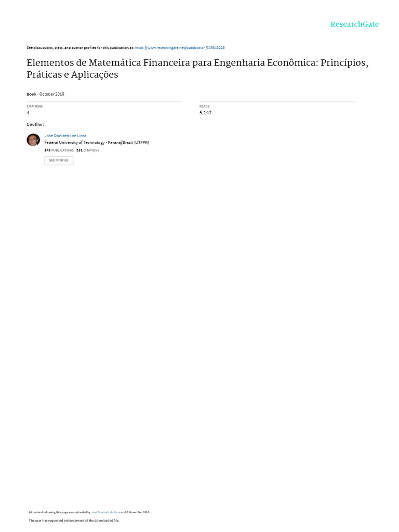Open the researchgate.net publication URL
The width and height of the screenshot is (399, 532).
click(179, 48)
